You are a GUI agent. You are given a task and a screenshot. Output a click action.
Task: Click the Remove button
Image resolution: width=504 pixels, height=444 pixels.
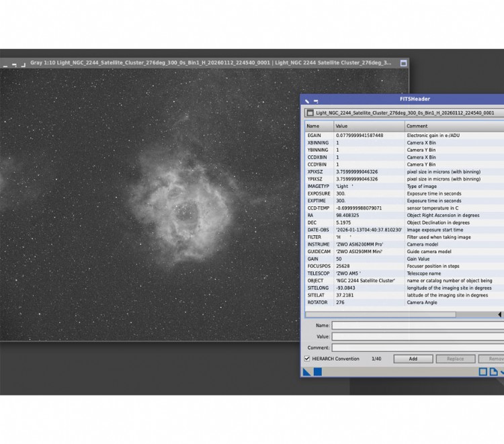tap(491, 359)
